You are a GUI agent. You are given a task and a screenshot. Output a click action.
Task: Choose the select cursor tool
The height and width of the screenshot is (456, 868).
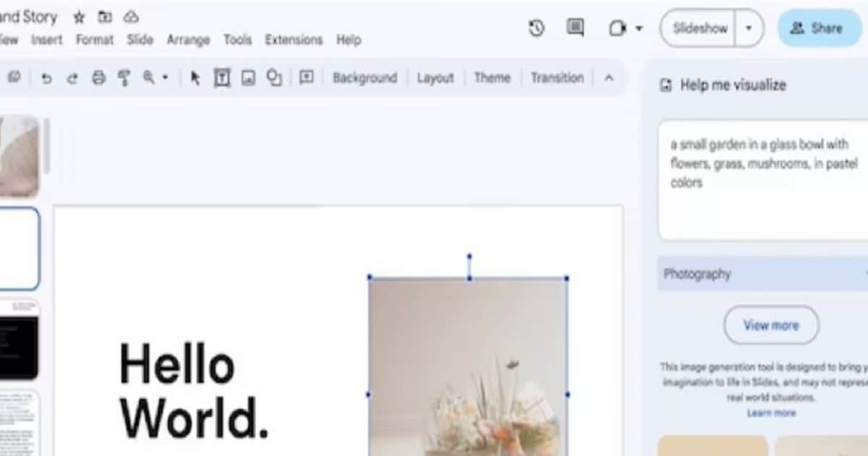point(195,78)
